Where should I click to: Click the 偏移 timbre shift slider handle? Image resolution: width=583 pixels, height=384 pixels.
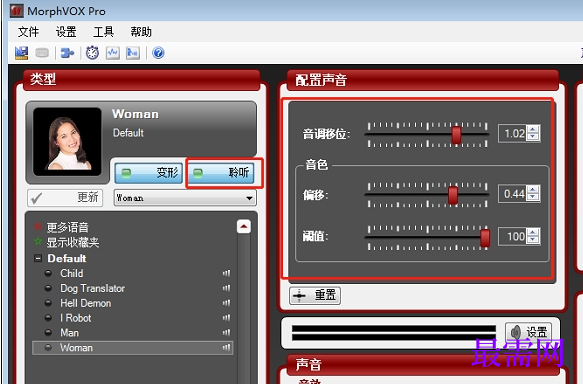point(453,195)
